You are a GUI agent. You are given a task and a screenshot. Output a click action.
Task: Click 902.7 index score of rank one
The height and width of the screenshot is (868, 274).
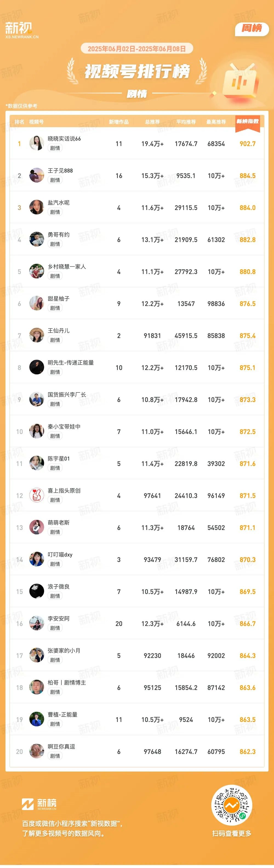(x=247, y=144)
